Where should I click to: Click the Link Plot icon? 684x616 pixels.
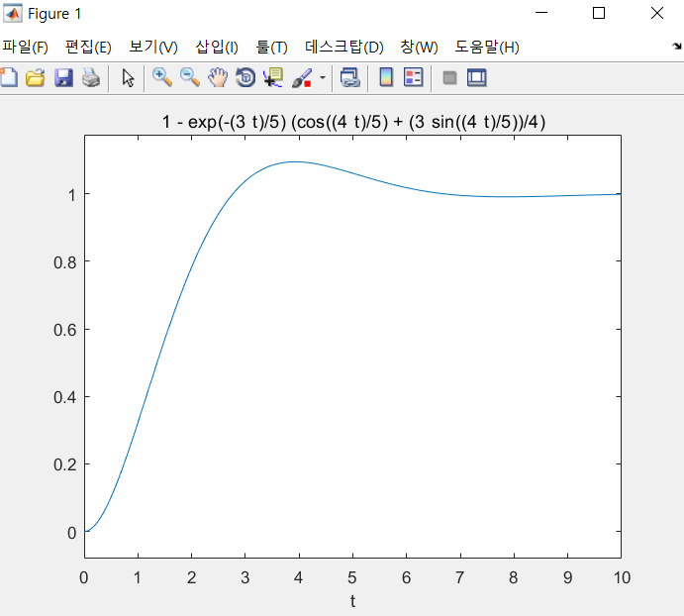(x=349, y=78)
